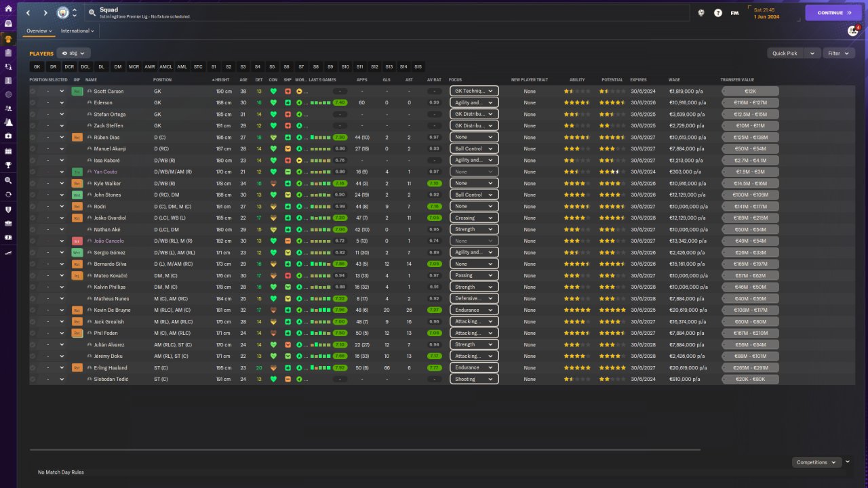This screenshot has height=488, width=868.
Task: Toggle the selection circle for Kevin De Bruyne
Action: (x=33, y=310)
